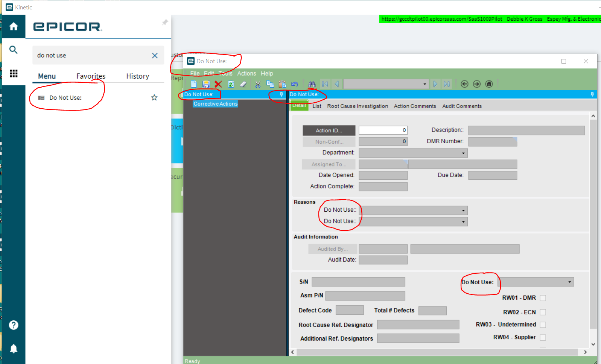Click the Undo arrow icon in the toolbar

295,84
